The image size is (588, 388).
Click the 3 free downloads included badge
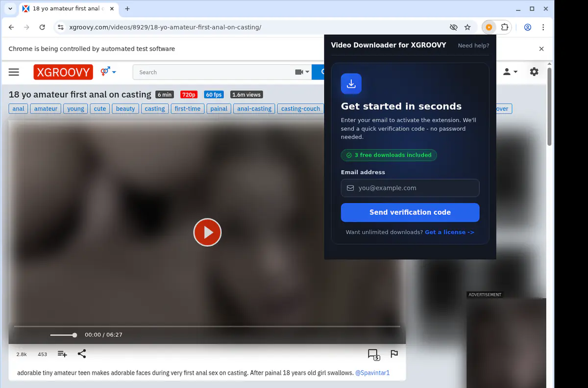tap(389, 155)
